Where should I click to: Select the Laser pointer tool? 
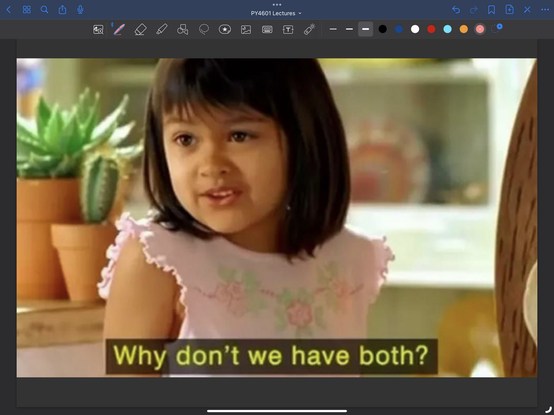(309, 29)
